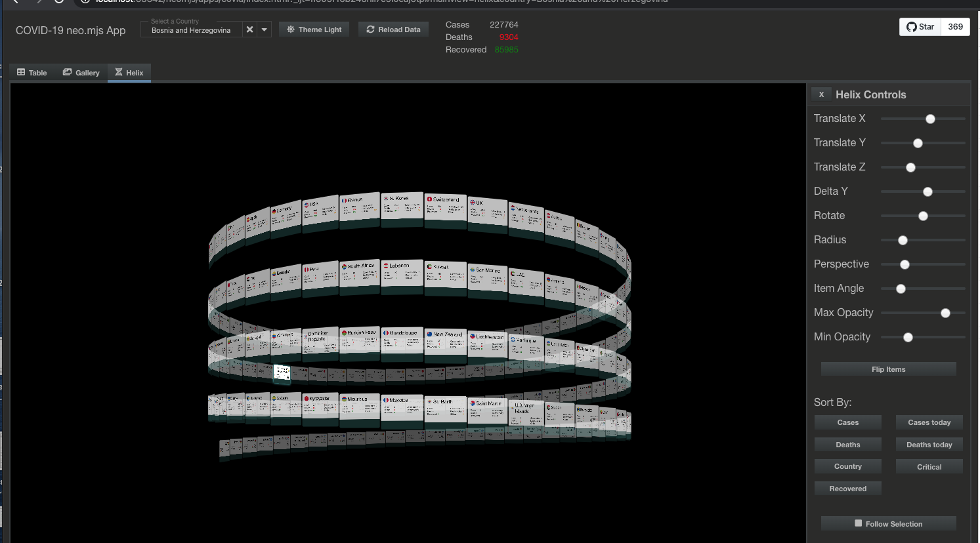
Task: Adjust the Rotate slider
Action: [x=923, y=216]
